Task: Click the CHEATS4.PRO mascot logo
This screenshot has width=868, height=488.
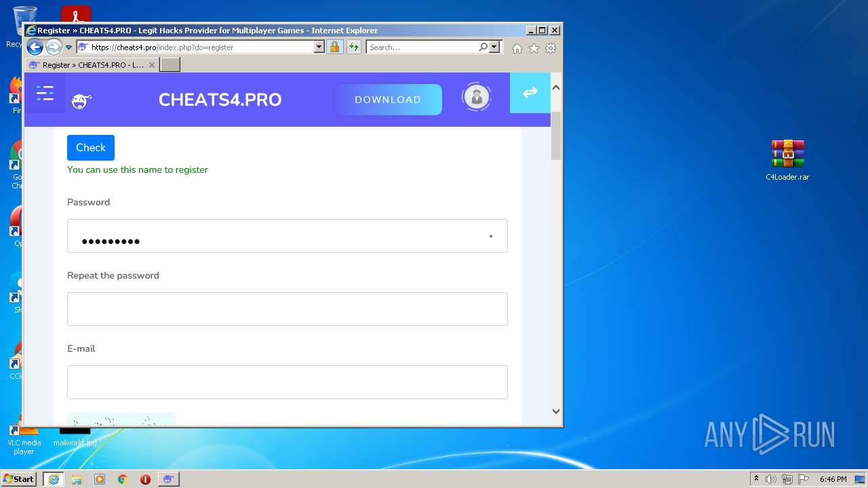Action: (81, 101)
